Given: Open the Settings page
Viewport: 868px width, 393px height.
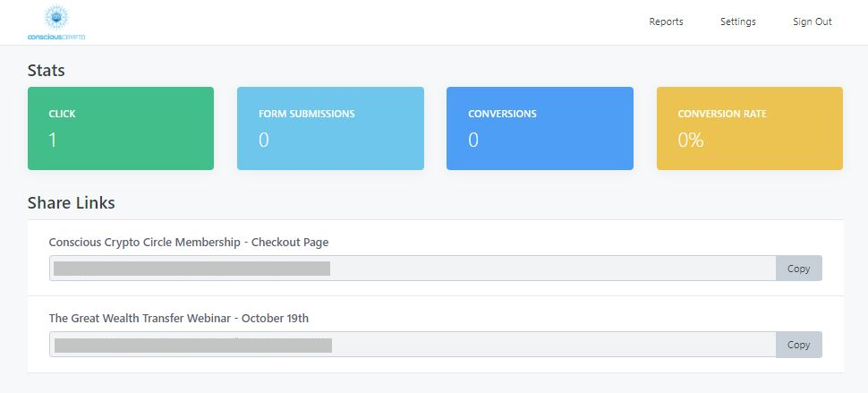Looking at the screenshot, I should (738, 21).
